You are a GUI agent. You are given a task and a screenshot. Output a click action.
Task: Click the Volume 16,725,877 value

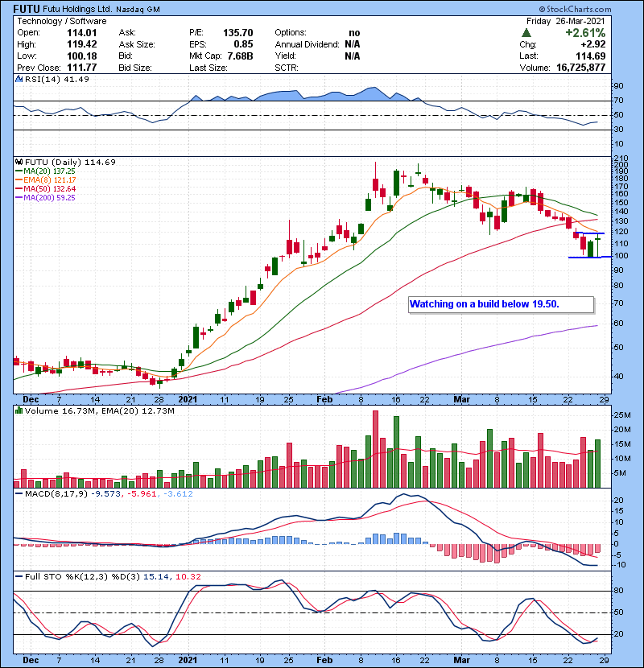pyautogui.click(x=581, y=68)
